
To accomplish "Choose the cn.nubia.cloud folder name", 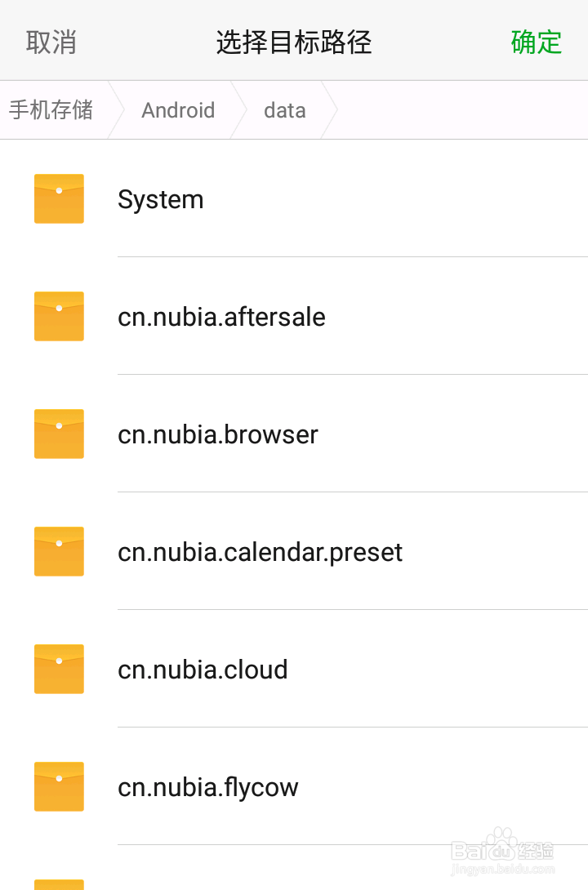I will pos(203,670).
